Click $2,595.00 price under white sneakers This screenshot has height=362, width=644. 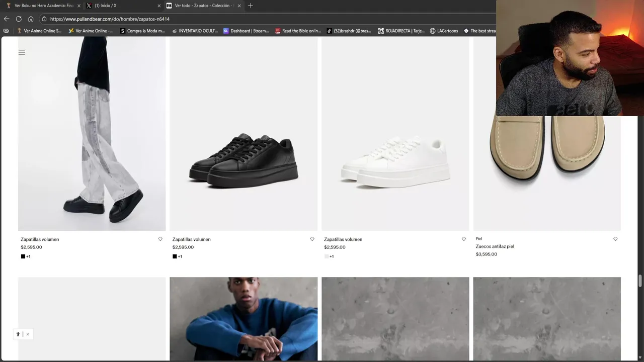335,247
